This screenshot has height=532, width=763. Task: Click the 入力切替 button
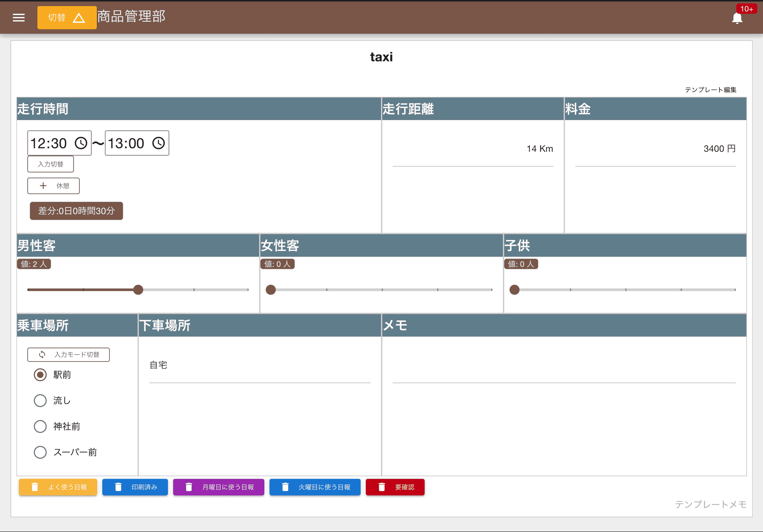click(x=50, y=164)
